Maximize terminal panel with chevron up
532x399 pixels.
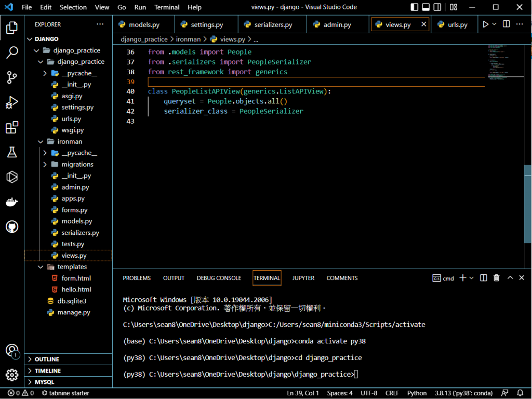(510, 278)
